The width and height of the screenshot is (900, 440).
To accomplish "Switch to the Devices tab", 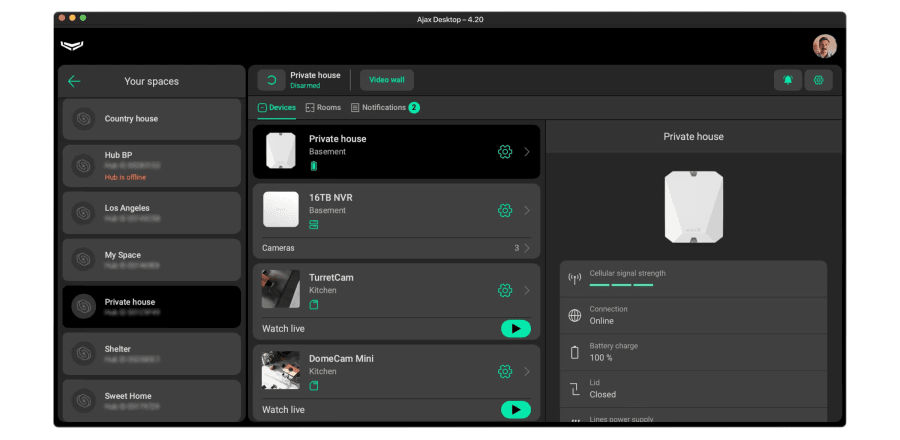I will click(x=277, y=108).
